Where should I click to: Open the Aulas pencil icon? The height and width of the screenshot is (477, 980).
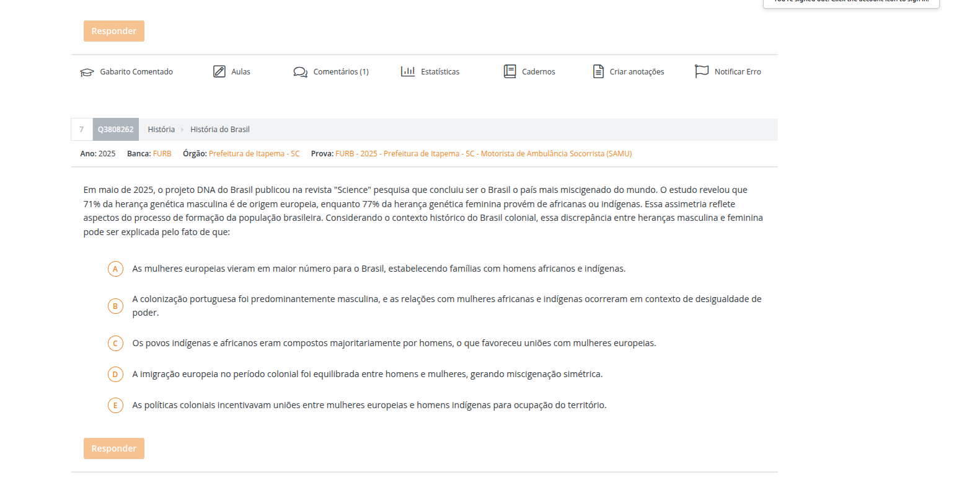(x=219, y=71)
